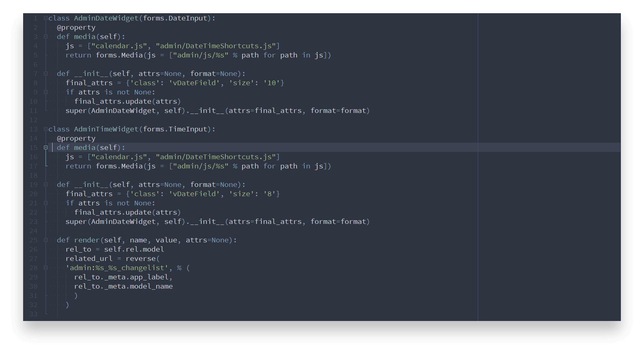Viewport: 644px width, 354px height.
Task: Click line number 23 in the gutter
Action: click(x=33, y=222)
